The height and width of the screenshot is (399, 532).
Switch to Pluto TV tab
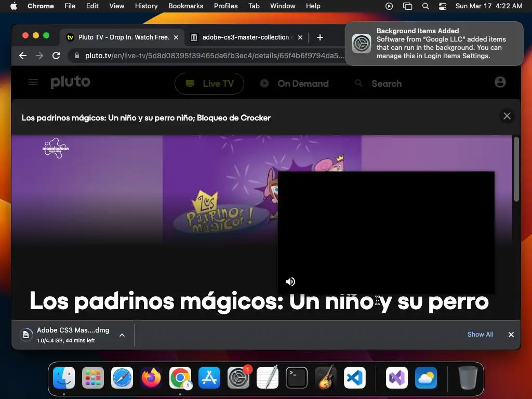(x=122, y=37)
